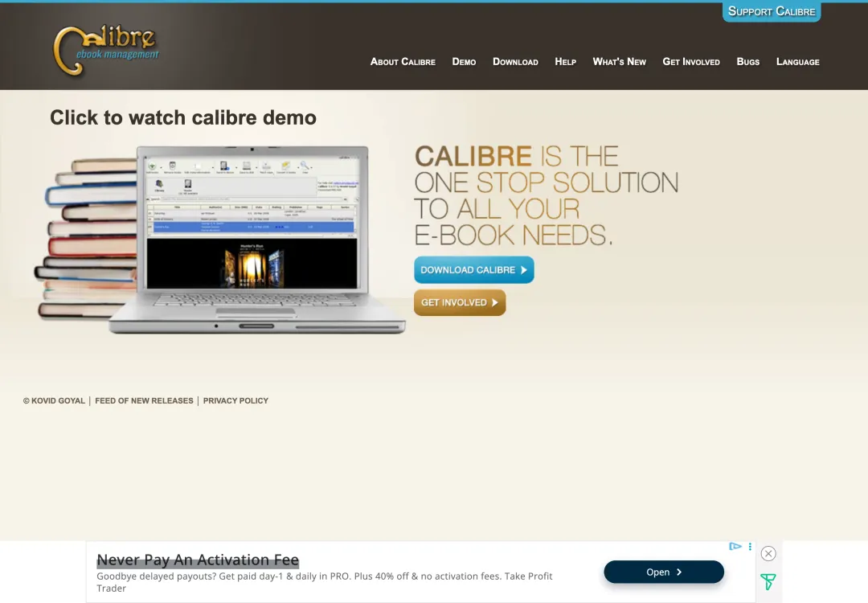Select Help in the navigation bar

(565, 62)
